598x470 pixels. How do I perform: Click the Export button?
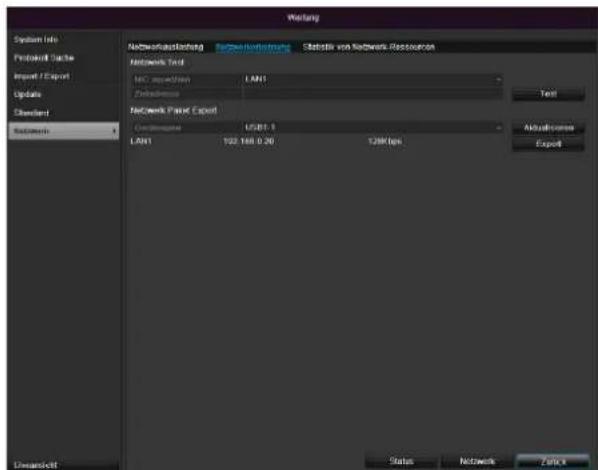coord(548,144)
